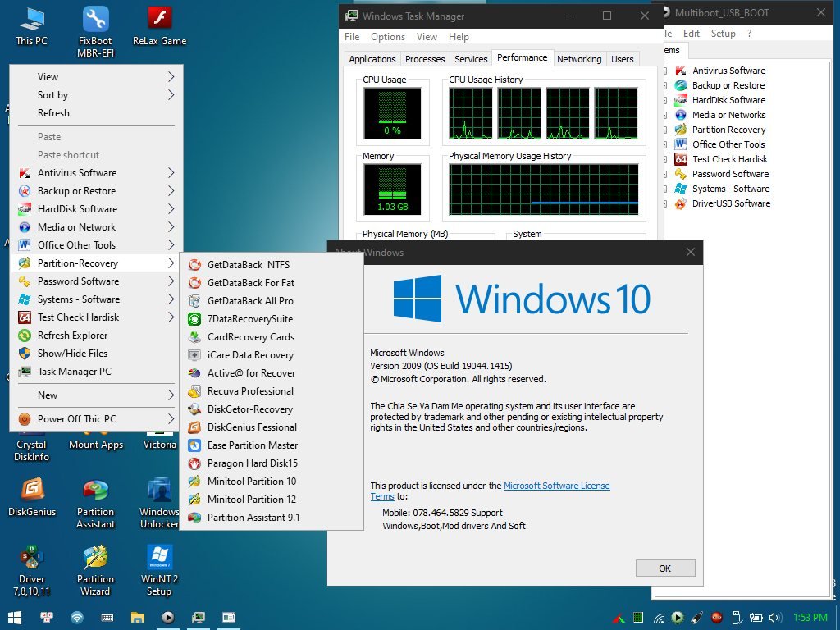The height and width of the screenshot is (630, 840).
Task: Click DiskGenius Fessional orange icon
Action: click(194, 427)
